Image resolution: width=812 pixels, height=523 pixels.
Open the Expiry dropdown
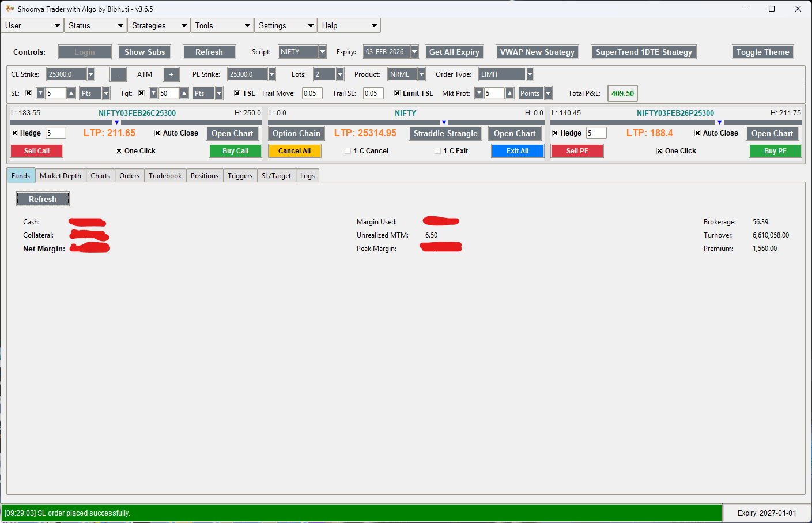click(x=414, y=51)
